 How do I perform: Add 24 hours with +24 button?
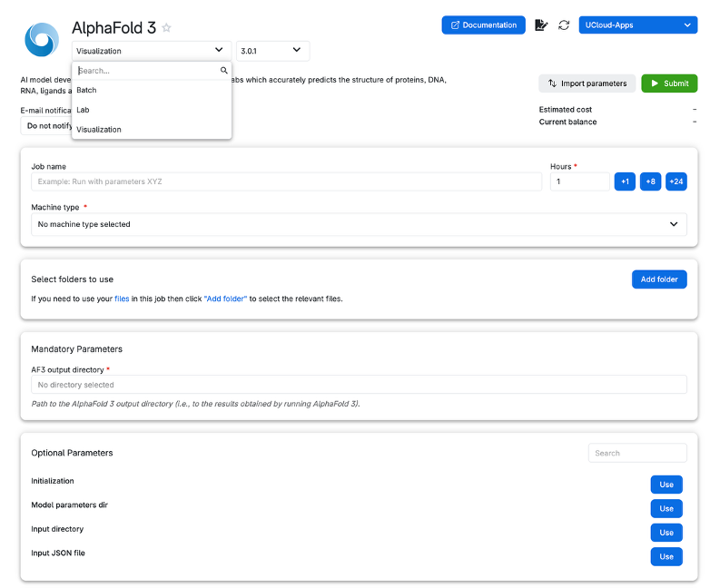click(676, 181)
